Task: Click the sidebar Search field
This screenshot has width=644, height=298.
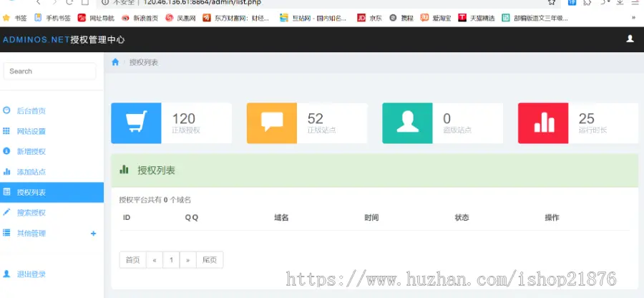Action: tap(49, 71)
